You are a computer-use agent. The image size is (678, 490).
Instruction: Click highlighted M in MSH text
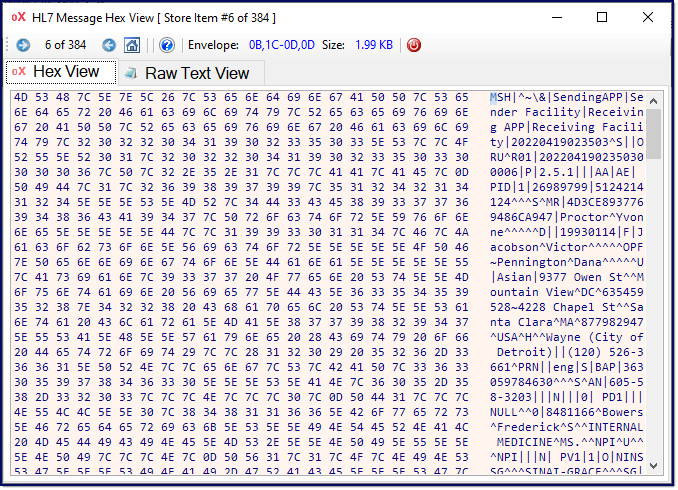click(x=493, y=97)
